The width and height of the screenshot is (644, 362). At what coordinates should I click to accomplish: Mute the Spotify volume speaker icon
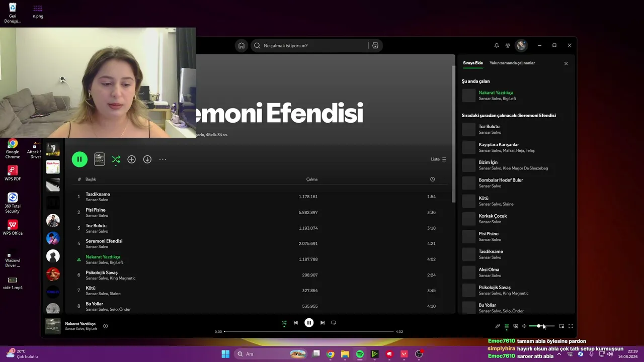(x=524, y=326)
